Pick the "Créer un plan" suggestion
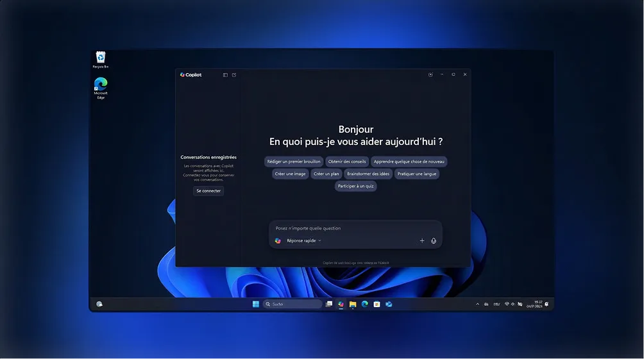The width and height of the screenshot is (644, 359). 326,174
